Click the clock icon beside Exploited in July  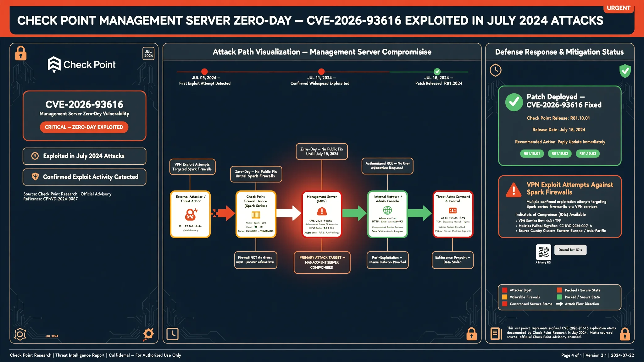point(35,156)
